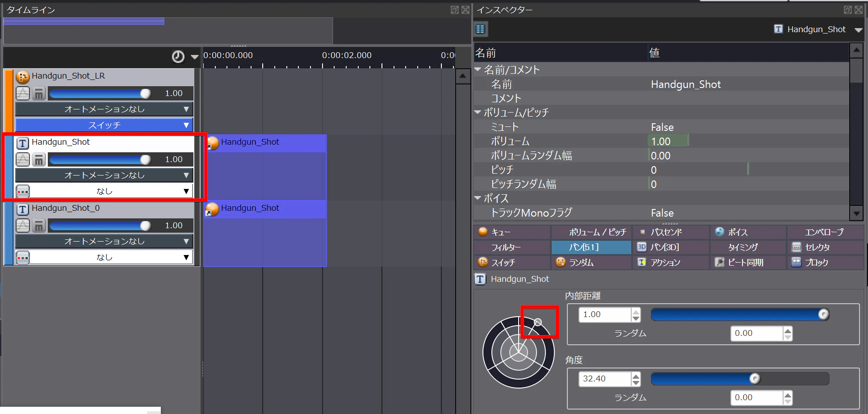The image size is (868, 414).
Task: Open the なし dropdown on Handgun_Shot_0 track
Action: pos(111,257)
